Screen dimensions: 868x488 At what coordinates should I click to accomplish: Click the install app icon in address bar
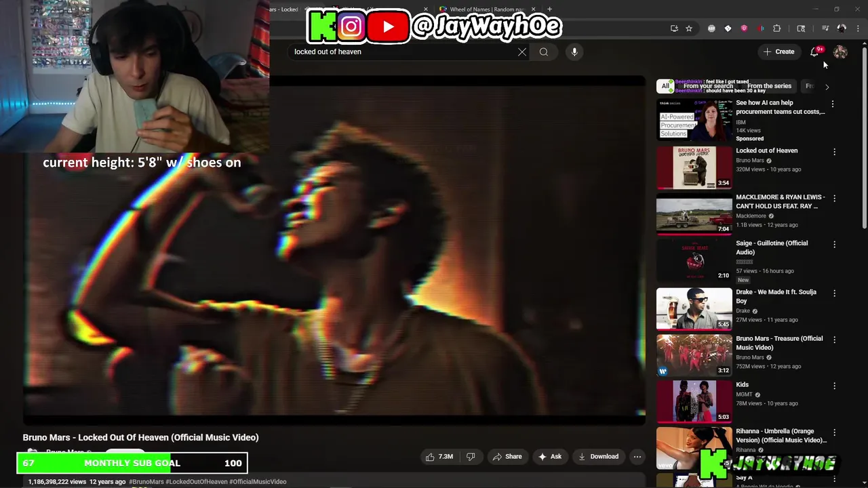pos(674,28)
